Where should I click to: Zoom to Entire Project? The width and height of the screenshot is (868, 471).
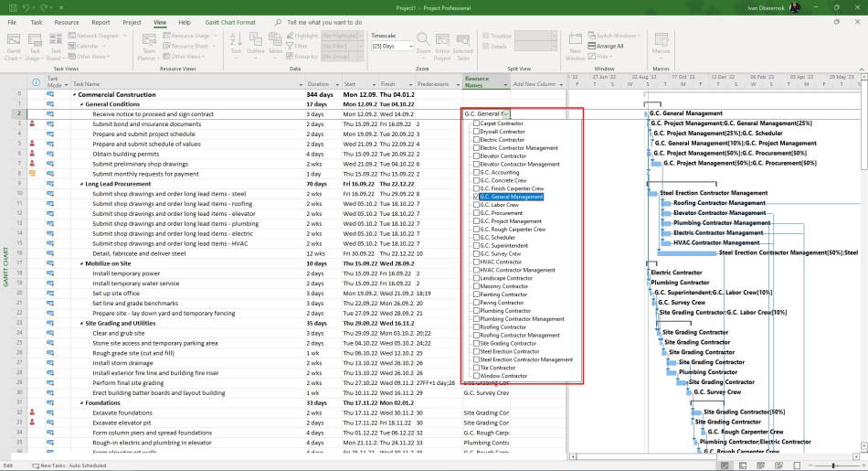point(442,47)
